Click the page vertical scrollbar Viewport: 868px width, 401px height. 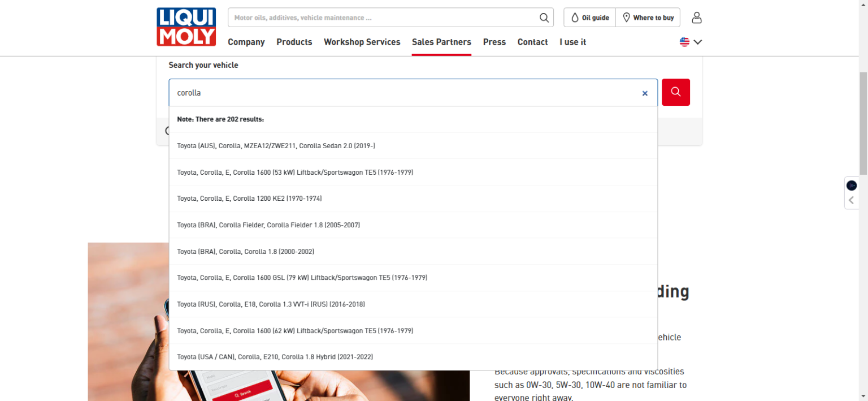tap(863, 124)
